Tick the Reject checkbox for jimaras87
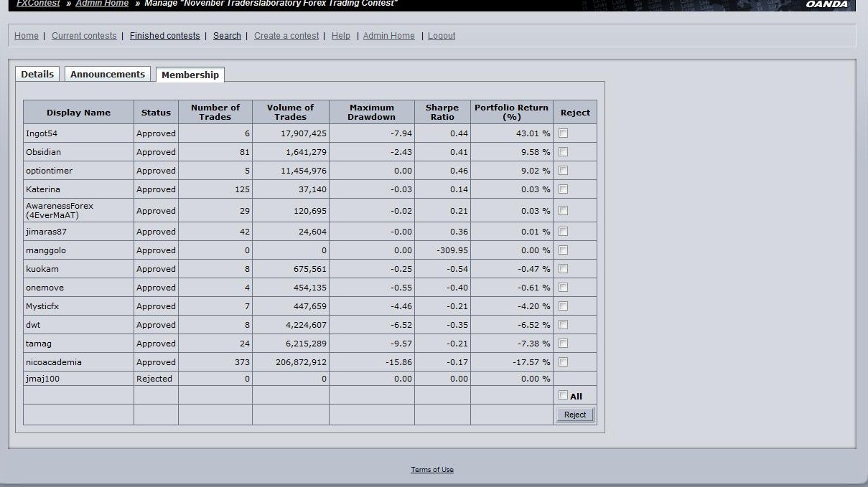The width and height of the screenshot is (868, 487). 563,231
